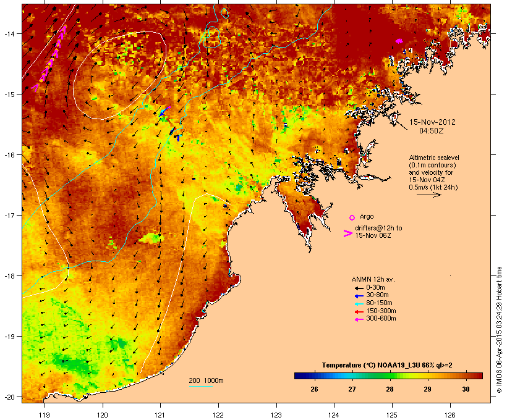This screenshot has width=507, height=420.
Task: Click the magenta 300-600m arrow legend icon
Action: click(359, 319)
